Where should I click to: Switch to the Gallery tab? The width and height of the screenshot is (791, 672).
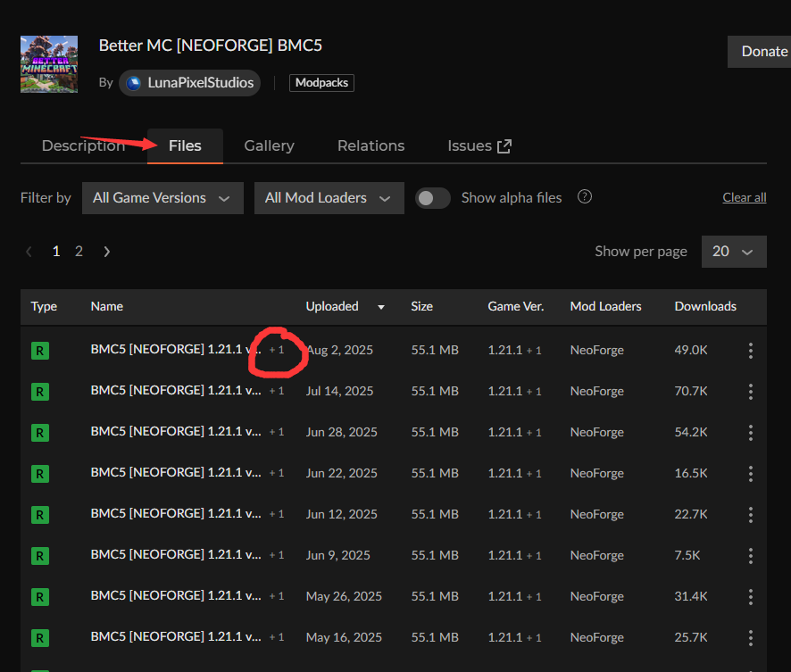[x=269, y=145]
